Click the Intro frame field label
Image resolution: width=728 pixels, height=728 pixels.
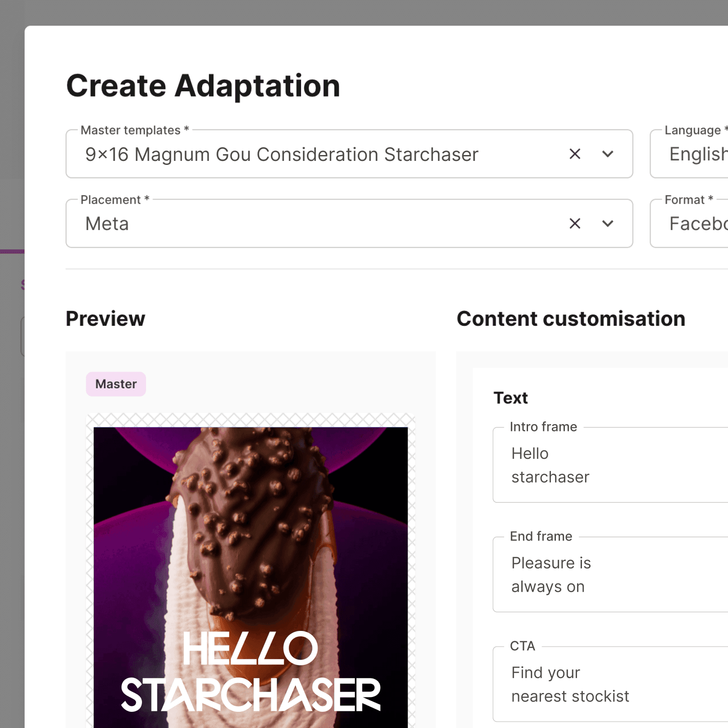pos(542,426)
